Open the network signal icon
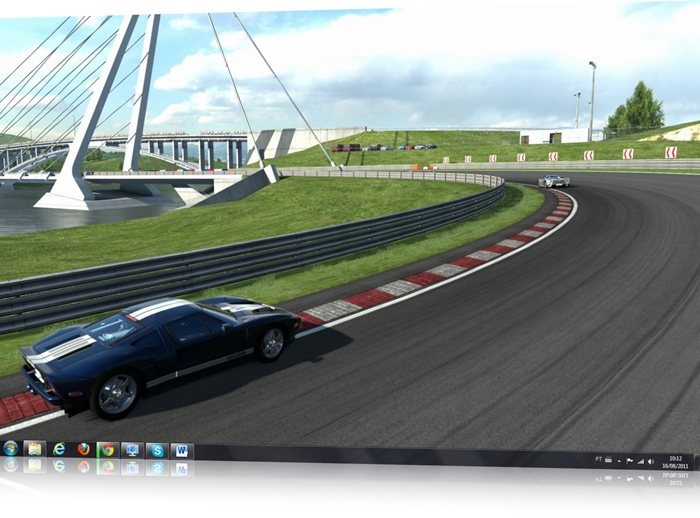 point(640,461)
